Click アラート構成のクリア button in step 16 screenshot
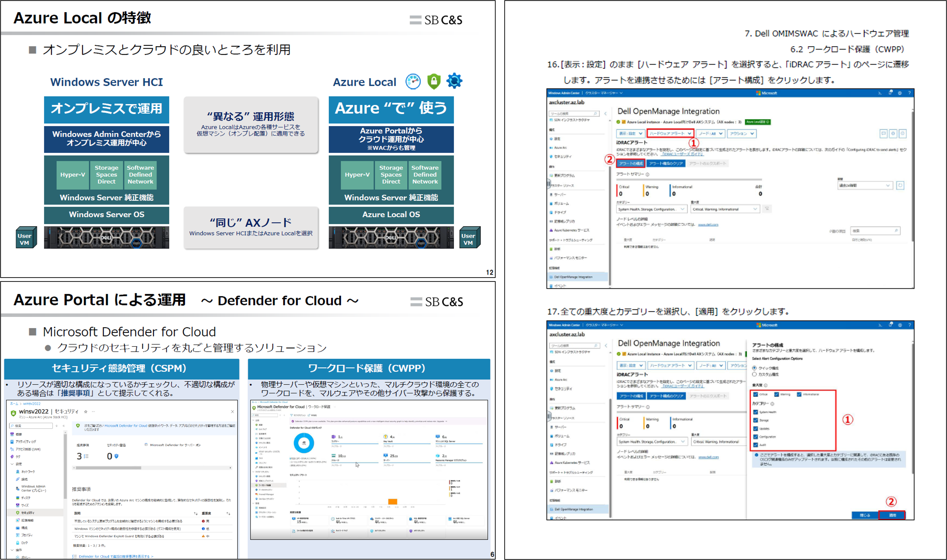Screen dimensions: 947x560 [666, 164]
